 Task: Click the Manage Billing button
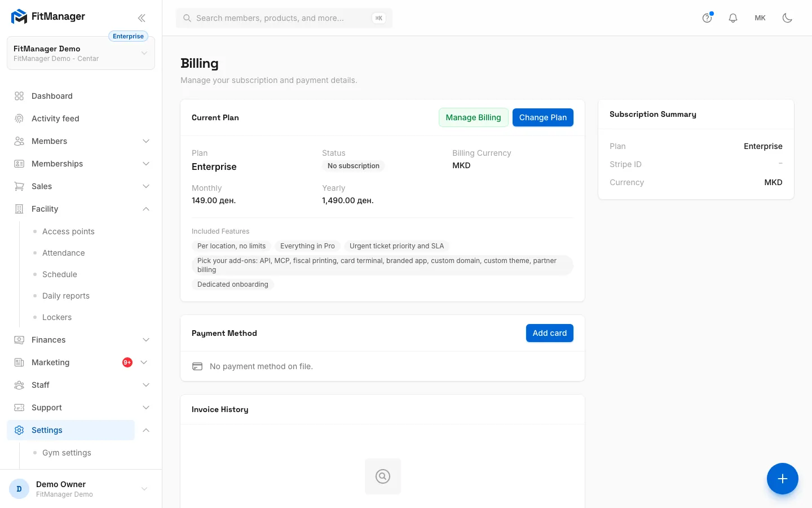tap(474, 117)
